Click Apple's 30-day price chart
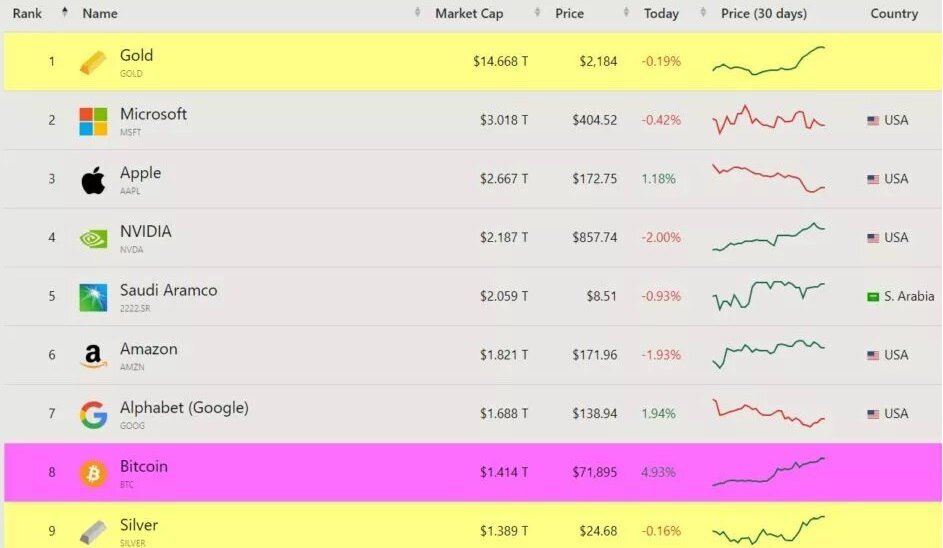 [x=768, y=178]
